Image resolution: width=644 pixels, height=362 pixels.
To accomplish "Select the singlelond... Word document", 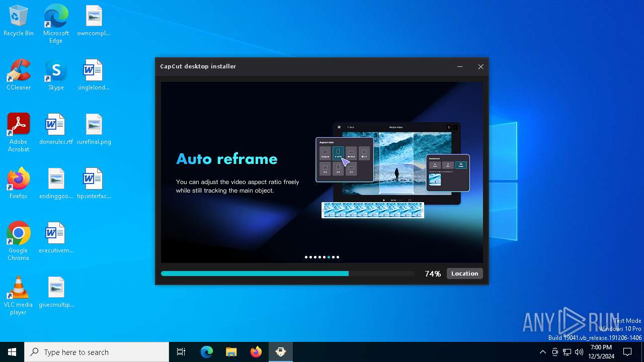I will tap(94, 75).
